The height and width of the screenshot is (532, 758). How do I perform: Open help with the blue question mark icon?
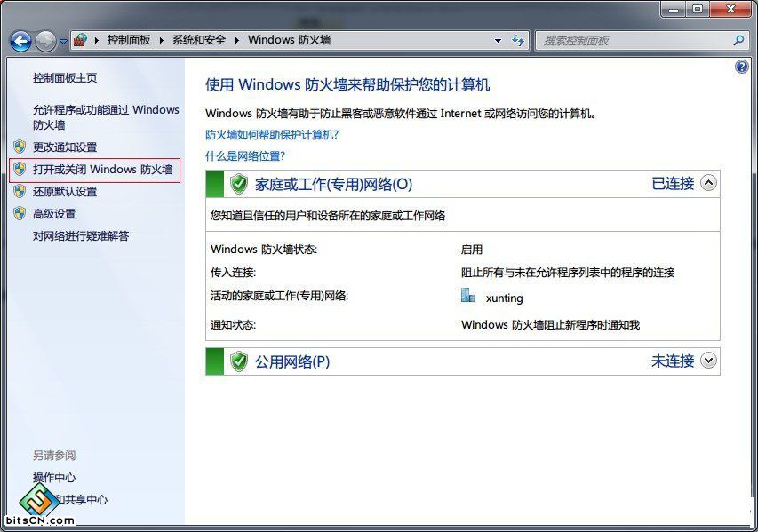[x=742, y=67]
